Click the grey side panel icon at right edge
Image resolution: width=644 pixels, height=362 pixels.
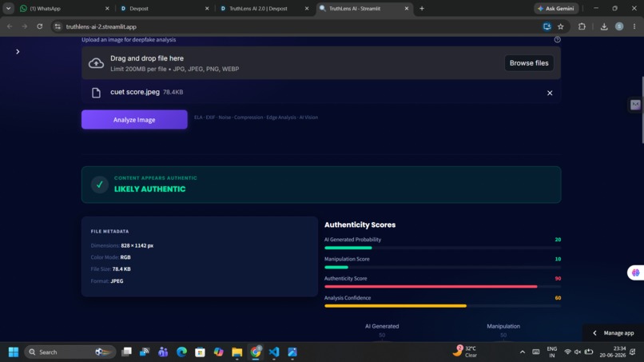pos(635,105)
